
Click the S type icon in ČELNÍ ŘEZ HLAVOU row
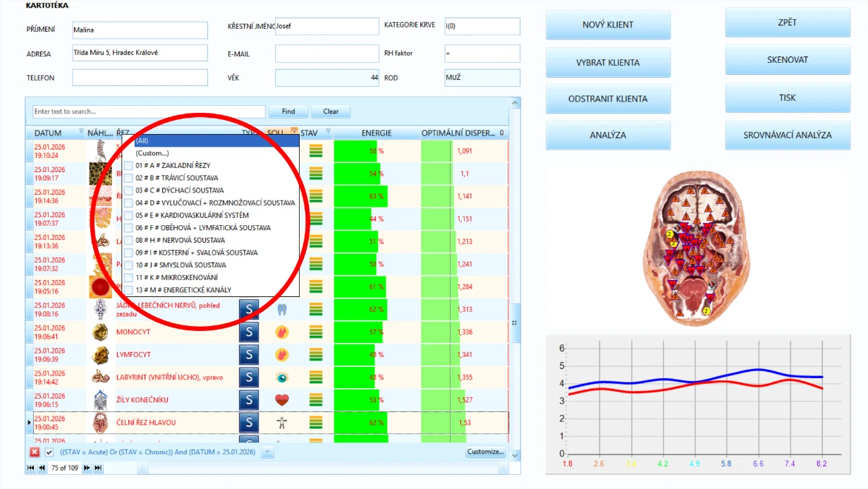coord(248,423)
